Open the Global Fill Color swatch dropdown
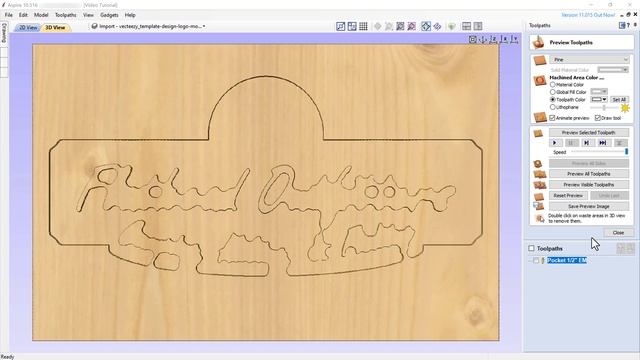 [599, 91]
